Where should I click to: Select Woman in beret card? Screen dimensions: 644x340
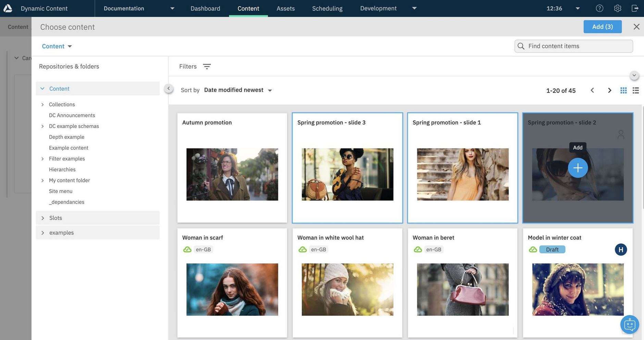coord(462,283)
